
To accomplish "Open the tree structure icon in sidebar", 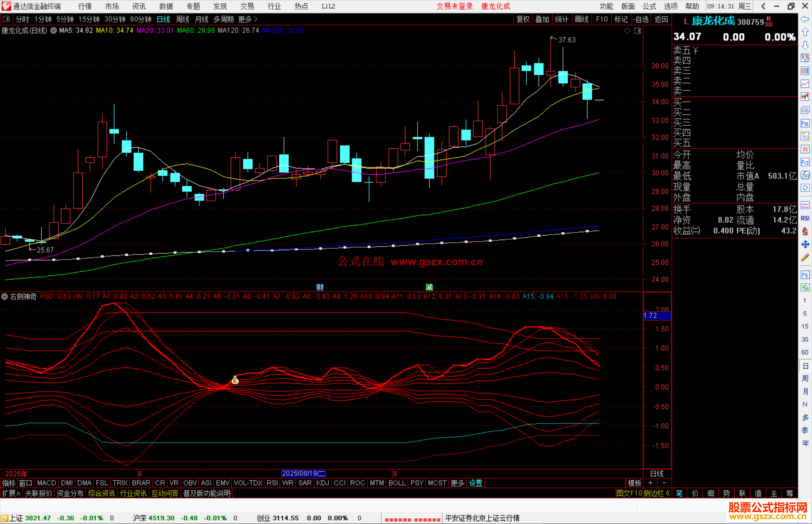I will (x=805, y=136).
